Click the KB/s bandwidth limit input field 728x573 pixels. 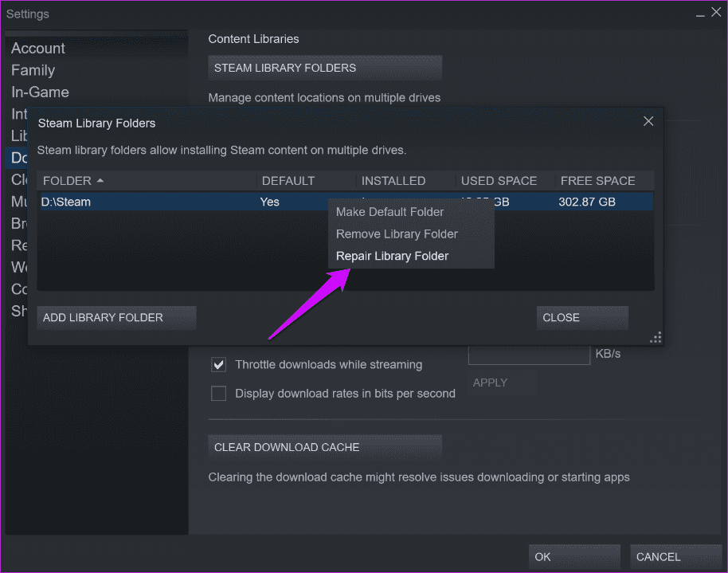(x=528, y=354)
